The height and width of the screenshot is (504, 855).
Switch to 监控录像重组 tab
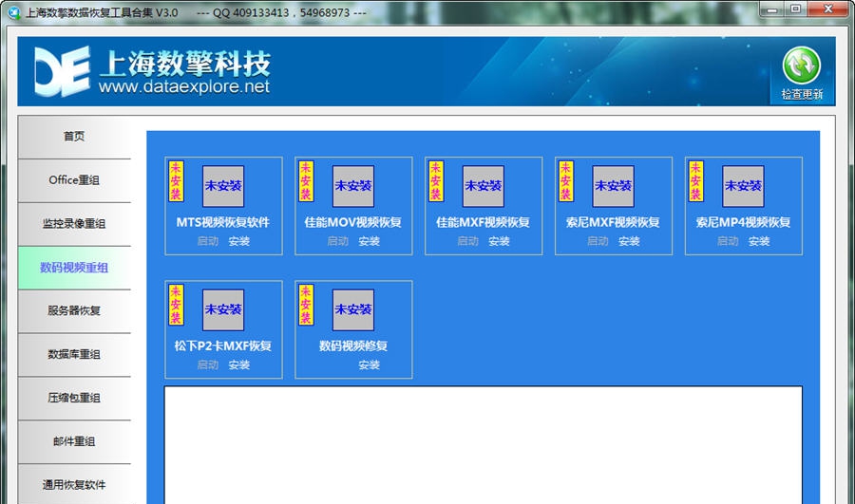(74, 224)
